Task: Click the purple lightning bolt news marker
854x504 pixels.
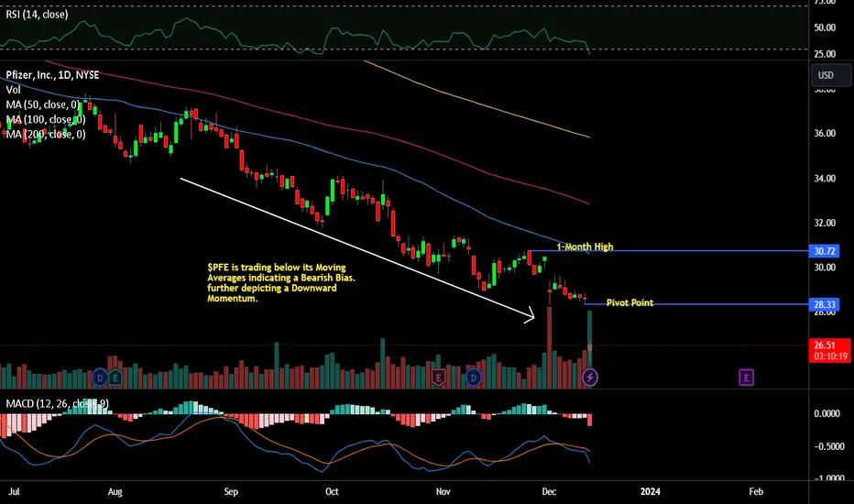Action: [590, 377]
